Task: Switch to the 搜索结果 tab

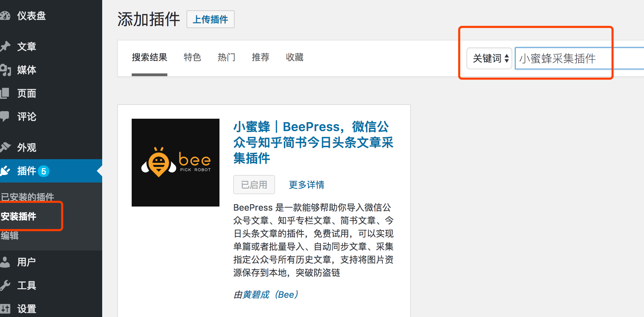Action: (150, 57)
